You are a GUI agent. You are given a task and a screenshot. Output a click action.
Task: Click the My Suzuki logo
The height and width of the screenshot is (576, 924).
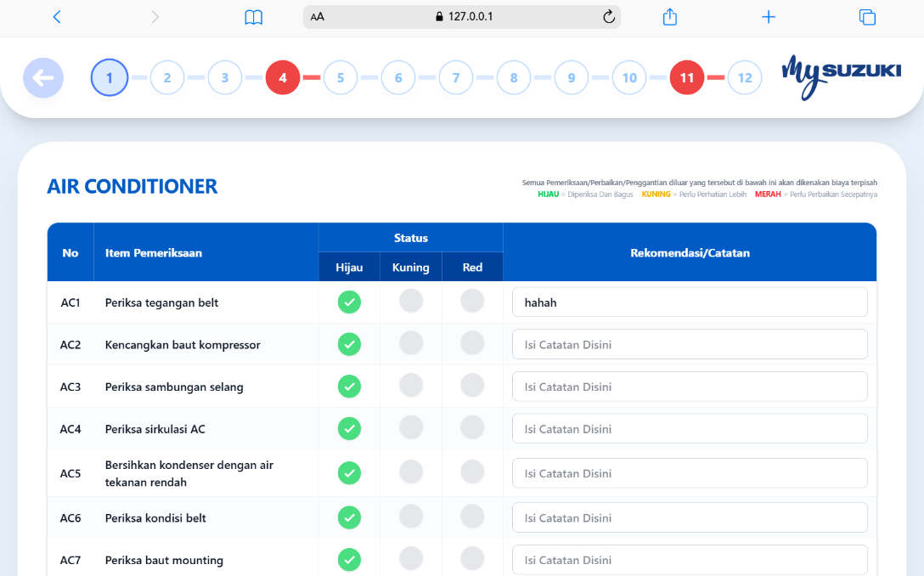[x=841, y=77]
